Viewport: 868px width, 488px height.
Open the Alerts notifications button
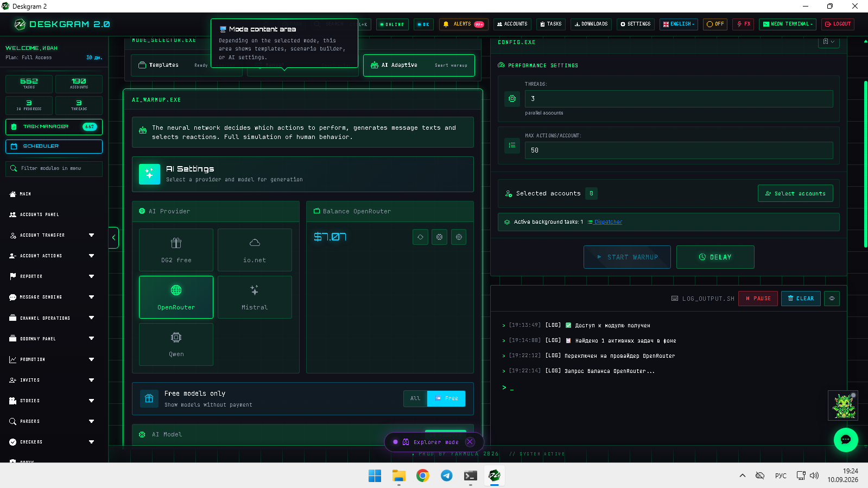pos(464,24)
